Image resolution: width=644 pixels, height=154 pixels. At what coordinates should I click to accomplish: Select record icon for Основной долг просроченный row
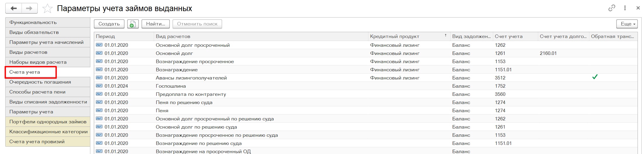[99, 45]
